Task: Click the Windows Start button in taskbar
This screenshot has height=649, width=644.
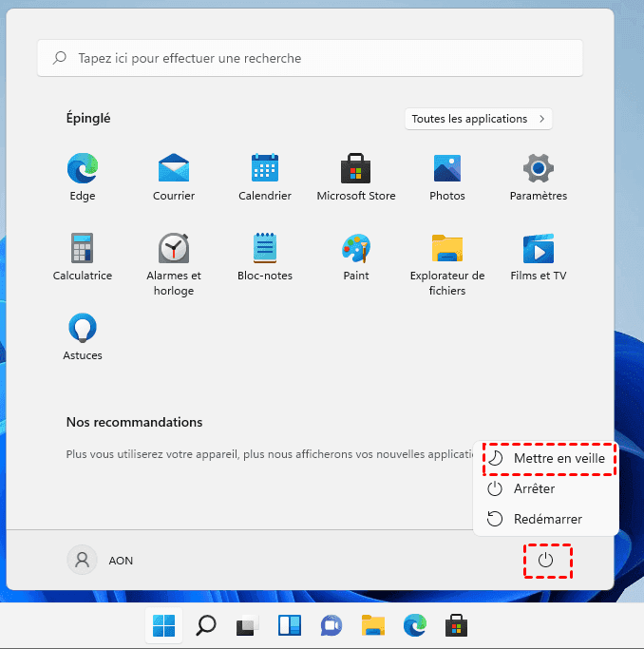Action: click(163, 625)
